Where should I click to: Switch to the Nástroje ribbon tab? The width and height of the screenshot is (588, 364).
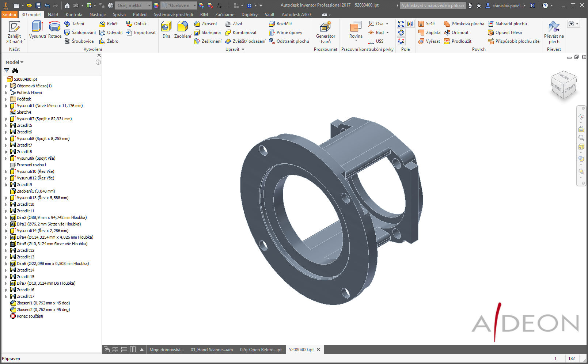click(x=98, y=15)
